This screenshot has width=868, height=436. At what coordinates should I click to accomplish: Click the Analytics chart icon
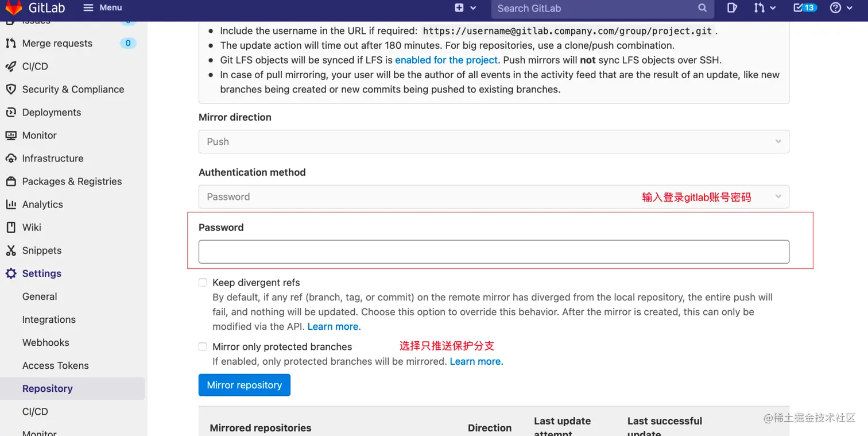coord(10,204)
